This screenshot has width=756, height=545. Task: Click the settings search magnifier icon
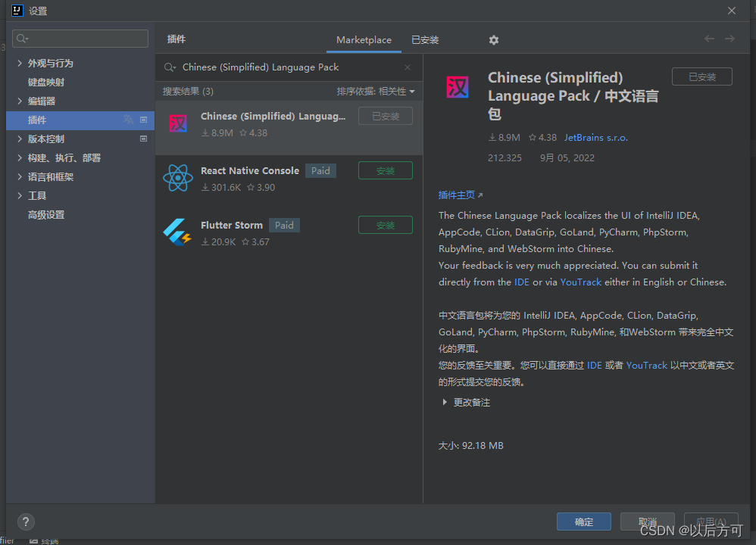[x=22, y=39]
